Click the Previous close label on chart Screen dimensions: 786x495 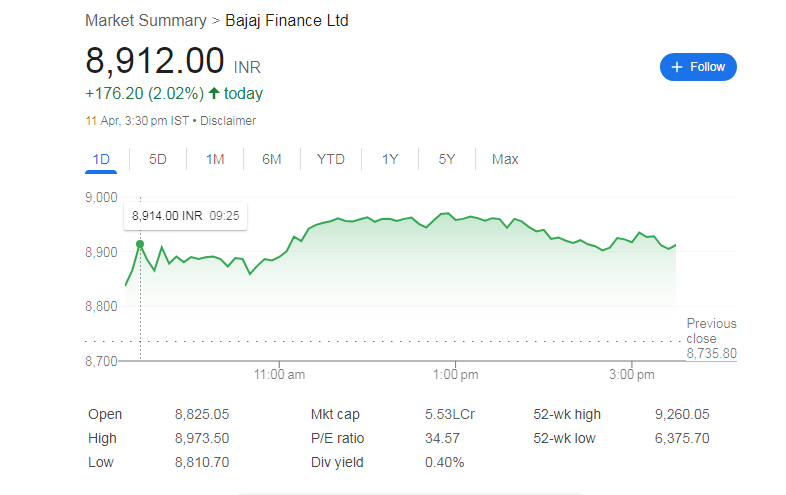(711, 331)
